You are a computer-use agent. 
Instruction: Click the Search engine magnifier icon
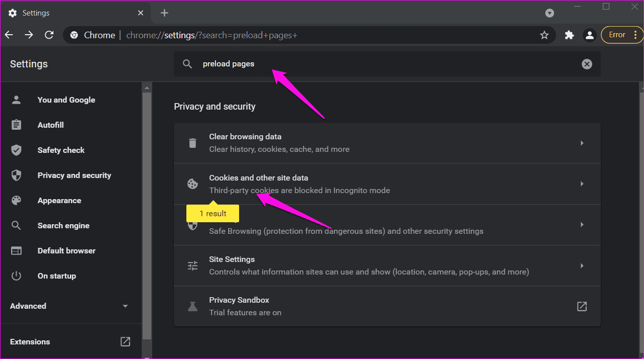tap(17, 225)
